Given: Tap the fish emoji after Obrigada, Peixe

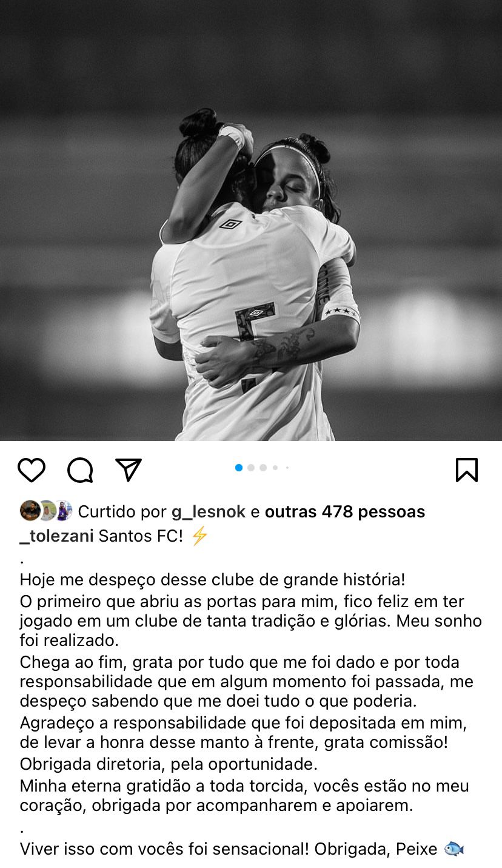Looking at the screenshot, I should pyautogui.click(x=453, y=849).
